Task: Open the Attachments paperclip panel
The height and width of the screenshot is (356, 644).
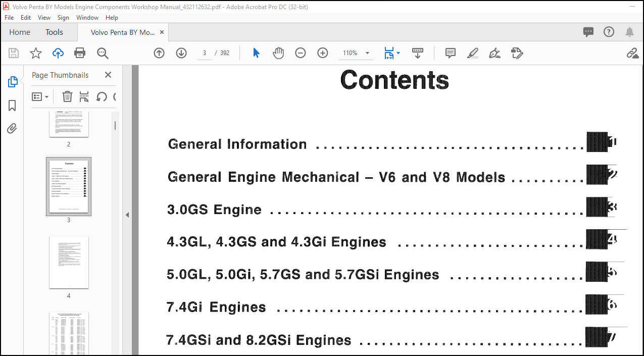Action: click(x=13, y=129)
